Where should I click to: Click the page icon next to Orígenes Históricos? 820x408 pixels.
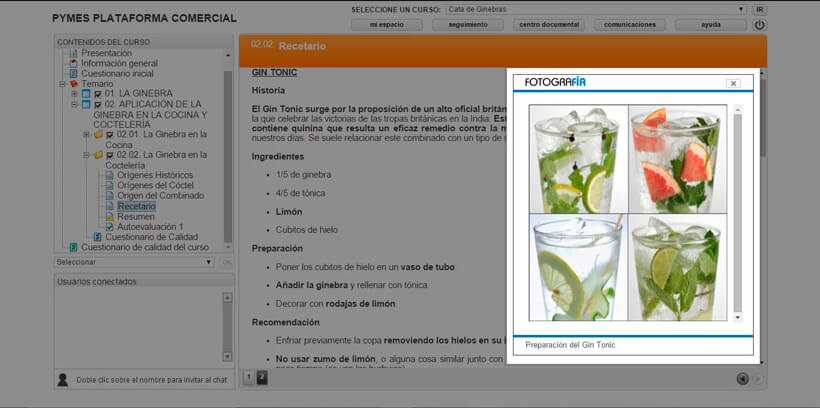tap(109, 175)
